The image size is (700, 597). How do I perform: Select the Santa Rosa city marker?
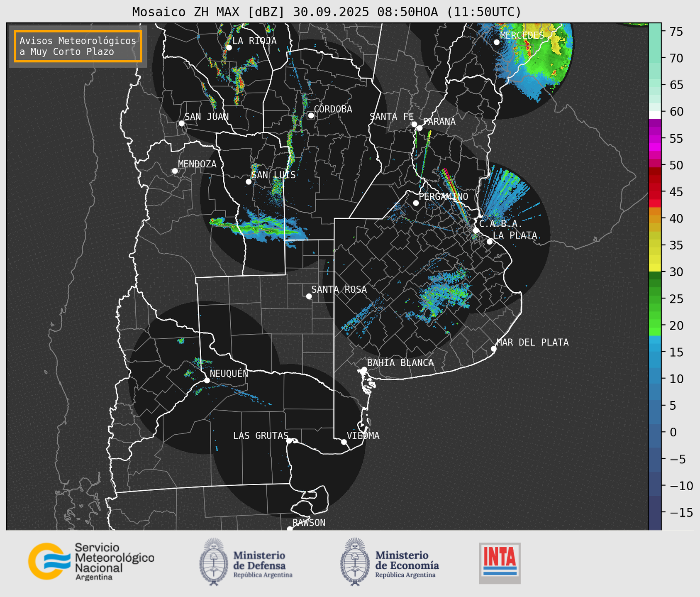click(309, 296)
